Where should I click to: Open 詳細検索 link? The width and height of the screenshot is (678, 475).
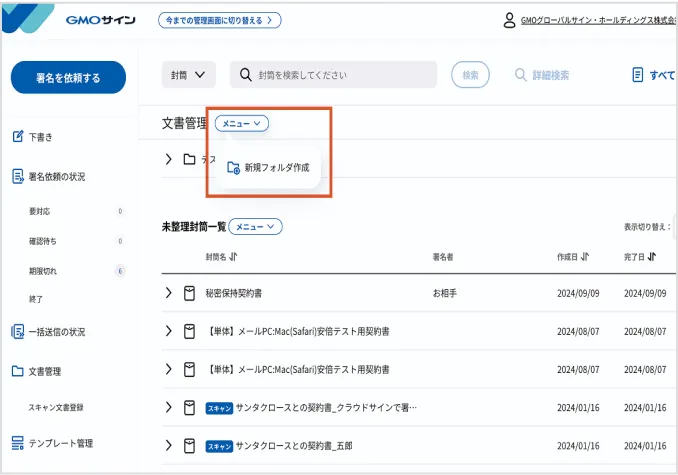click(550, 75)
